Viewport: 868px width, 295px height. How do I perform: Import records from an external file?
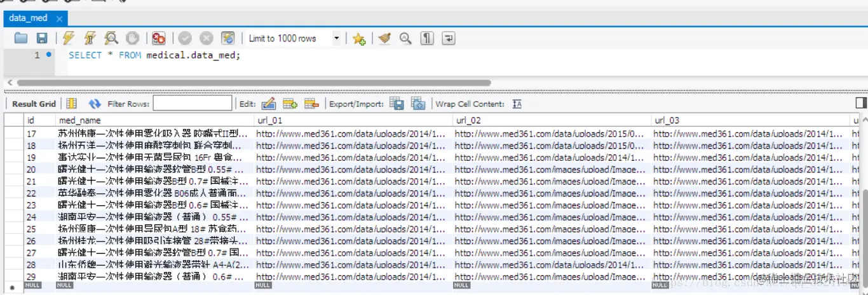tap(418, 104)
